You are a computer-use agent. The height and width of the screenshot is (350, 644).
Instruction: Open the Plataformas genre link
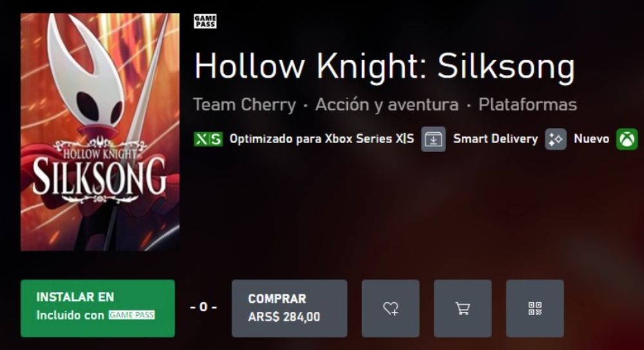click(528, 104)
